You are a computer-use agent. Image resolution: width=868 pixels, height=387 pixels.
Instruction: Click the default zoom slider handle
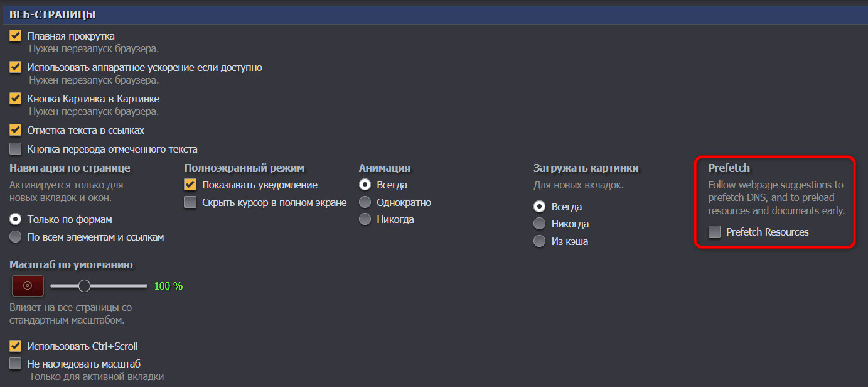pyautogui.click(x=85, y=286)
